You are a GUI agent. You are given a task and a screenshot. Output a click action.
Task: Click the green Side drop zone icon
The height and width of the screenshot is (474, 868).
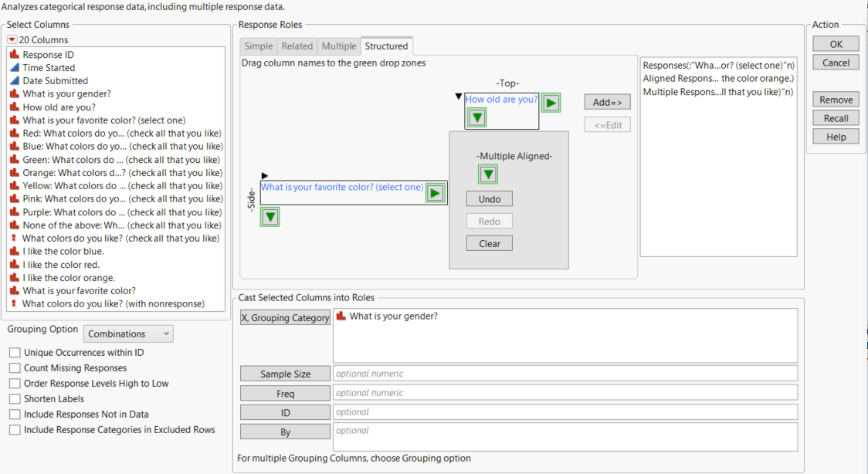270,217
